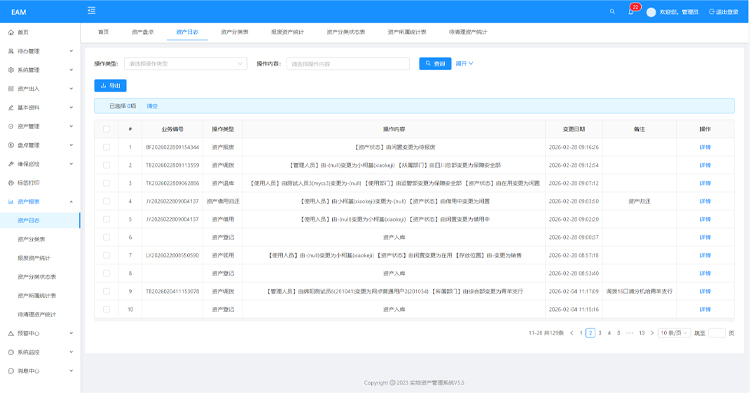Screen dimensions: 750x394
Task: Open 详情 for row 1
Action: tap(705, 147)
